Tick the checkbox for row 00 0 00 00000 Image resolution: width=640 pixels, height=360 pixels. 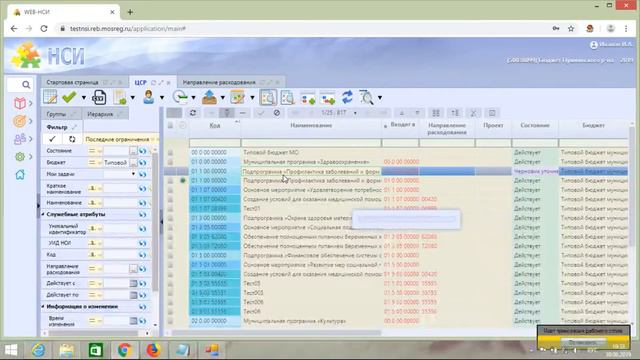pos(170,153)
